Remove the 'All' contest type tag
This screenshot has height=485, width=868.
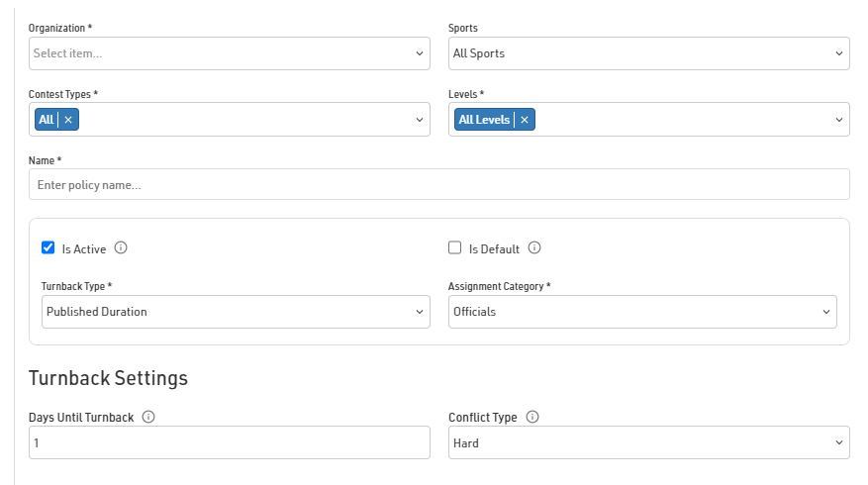click(68, 120)
